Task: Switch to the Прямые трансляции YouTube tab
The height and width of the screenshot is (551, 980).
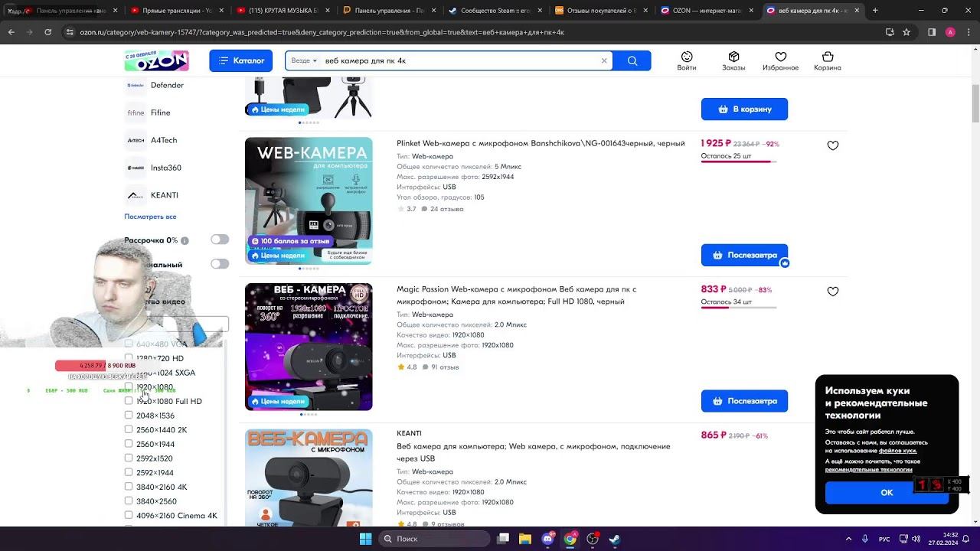Action: [171, 11]
